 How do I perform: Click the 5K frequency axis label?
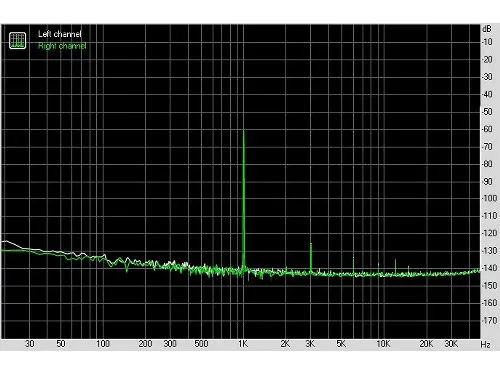click(341, 344)
